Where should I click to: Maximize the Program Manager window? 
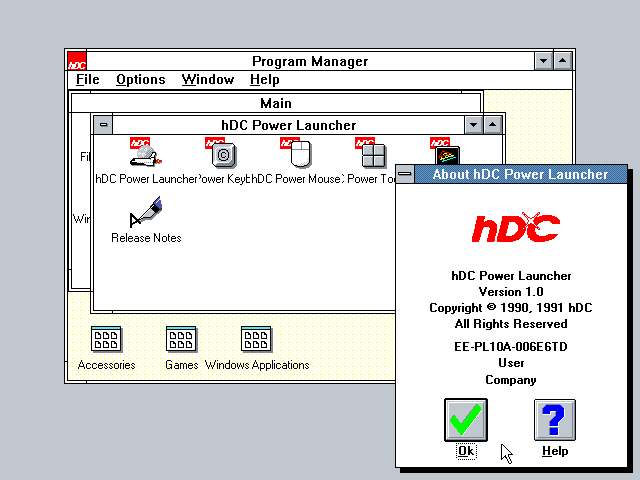pyautogui.click(x=562, y=61)
